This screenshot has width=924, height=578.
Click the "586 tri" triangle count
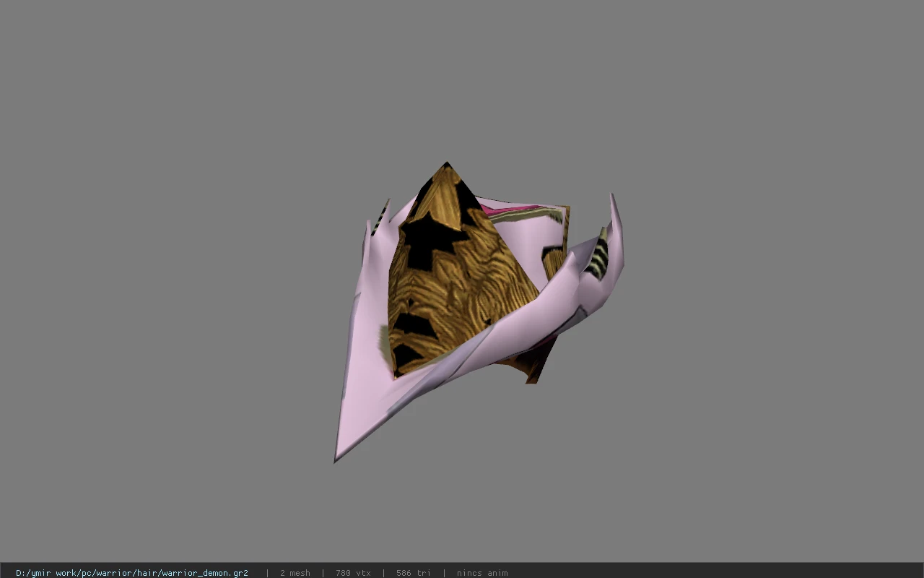[x=414, y=573]
